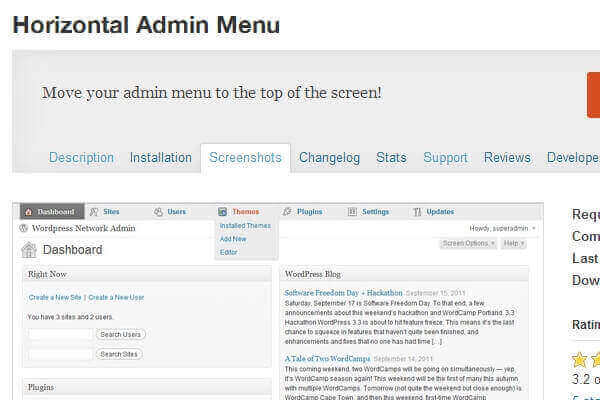Click the first yellow rating star
The image size is (600, 400).
pyautogui.click(x=579, y=360)
